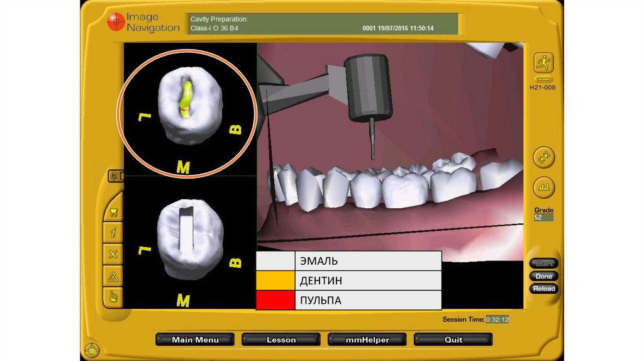The height and width of the screenshot is (361, 644).
Task: Click the Grade value field showing 52
Action: (x=543, y=218)
